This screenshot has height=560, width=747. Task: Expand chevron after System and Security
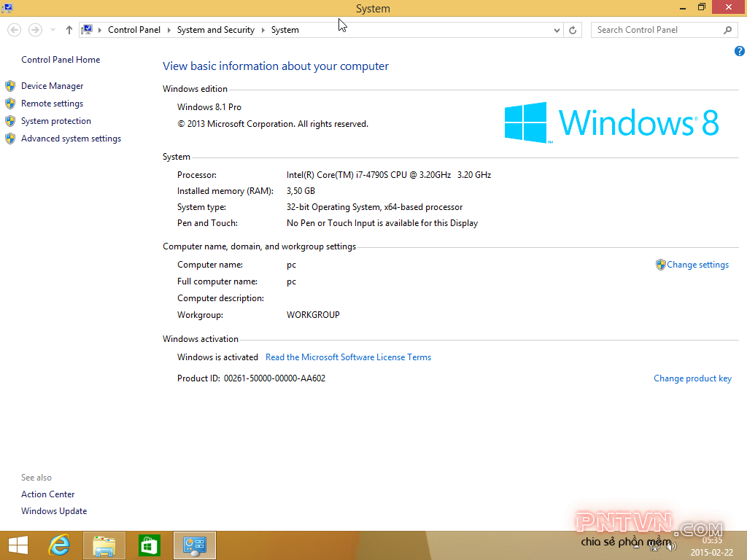click(x=263, y=30)
